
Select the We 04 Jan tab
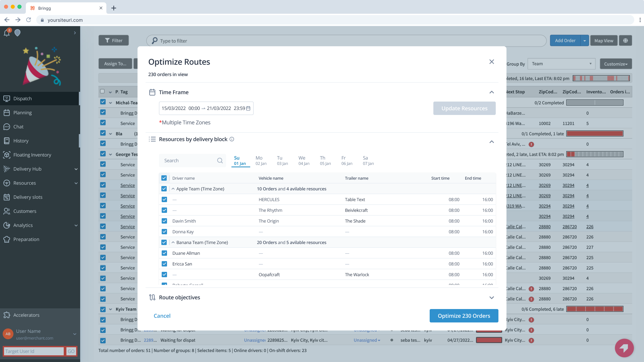[304, 161]
